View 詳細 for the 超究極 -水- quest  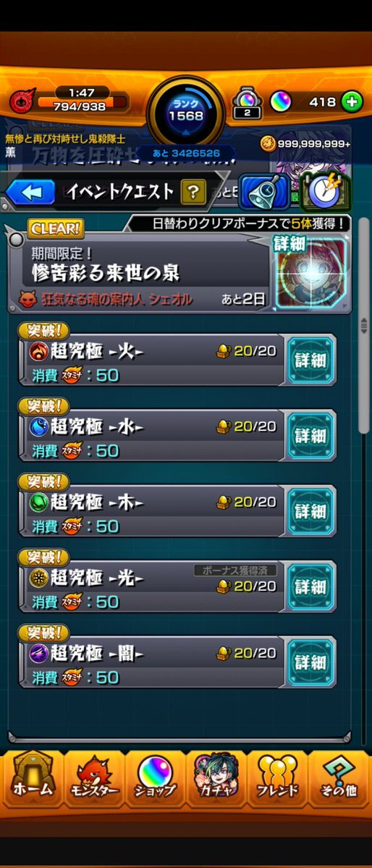point(310,436)
